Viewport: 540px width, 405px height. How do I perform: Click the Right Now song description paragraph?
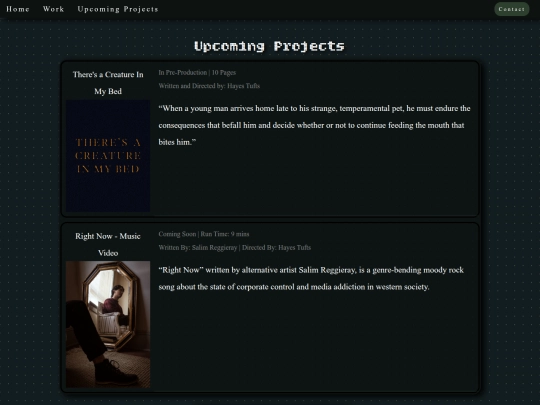coord(311,279)
